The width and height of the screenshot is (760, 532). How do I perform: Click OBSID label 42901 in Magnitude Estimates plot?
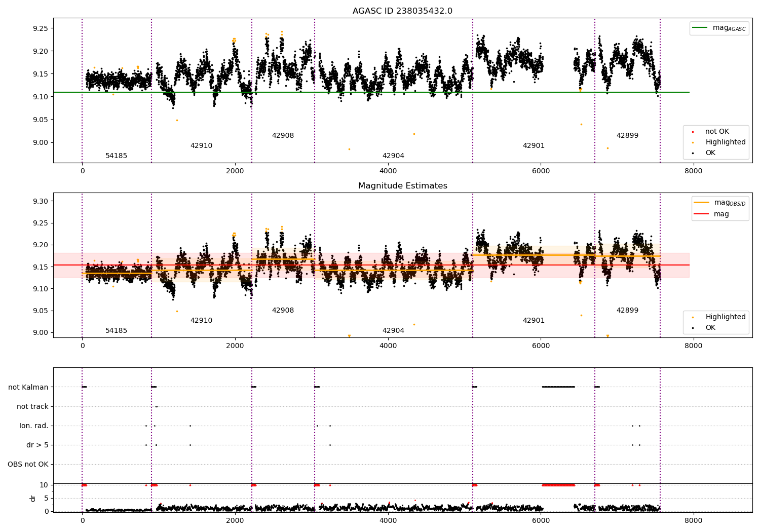point(534,321)
